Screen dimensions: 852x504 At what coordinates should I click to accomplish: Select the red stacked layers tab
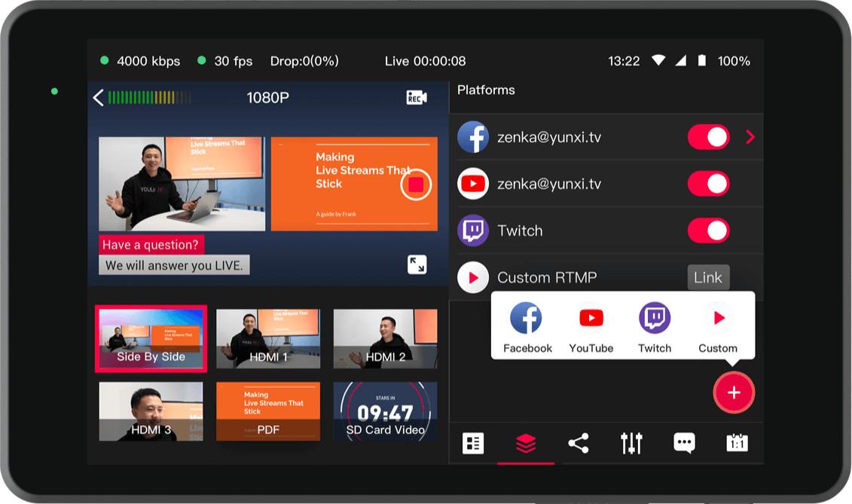525,443
